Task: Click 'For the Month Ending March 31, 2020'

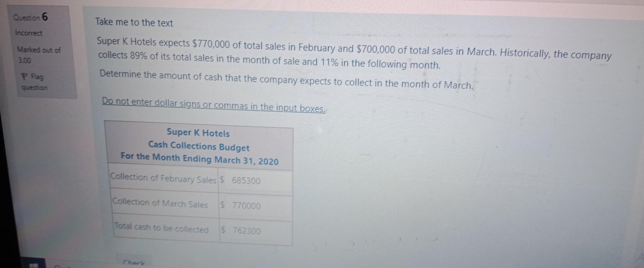Action: (200, 159)
